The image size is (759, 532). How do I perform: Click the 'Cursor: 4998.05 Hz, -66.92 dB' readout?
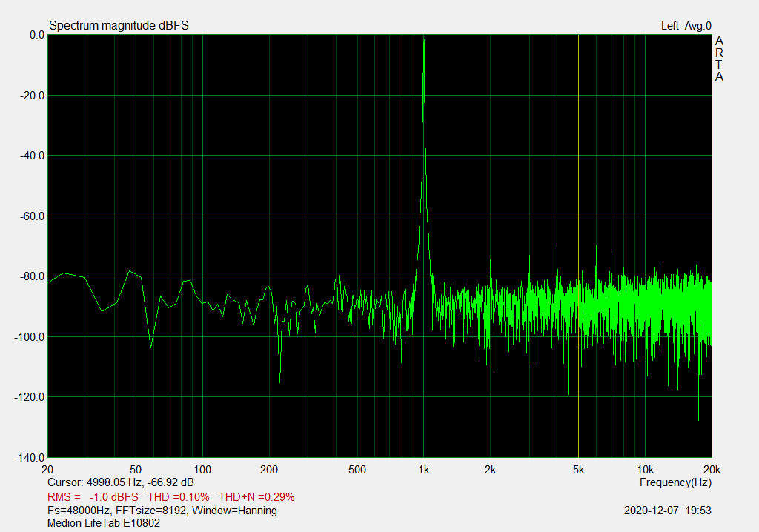pos(121,482)
